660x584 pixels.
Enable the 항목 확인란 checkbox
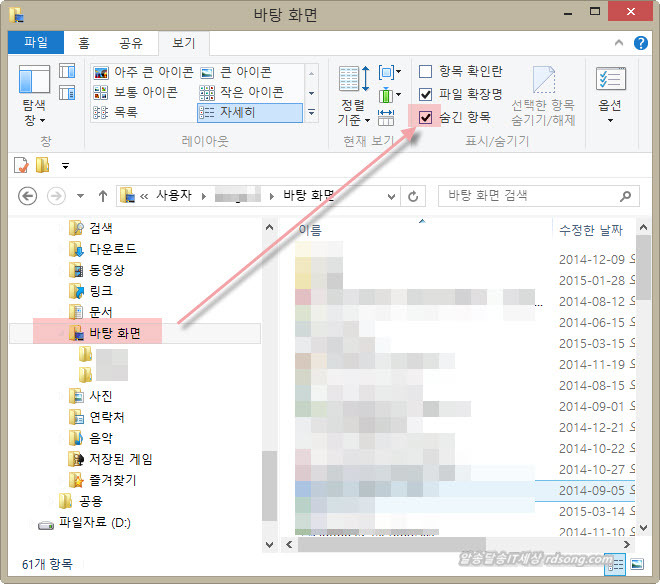[x=426, y=71]
